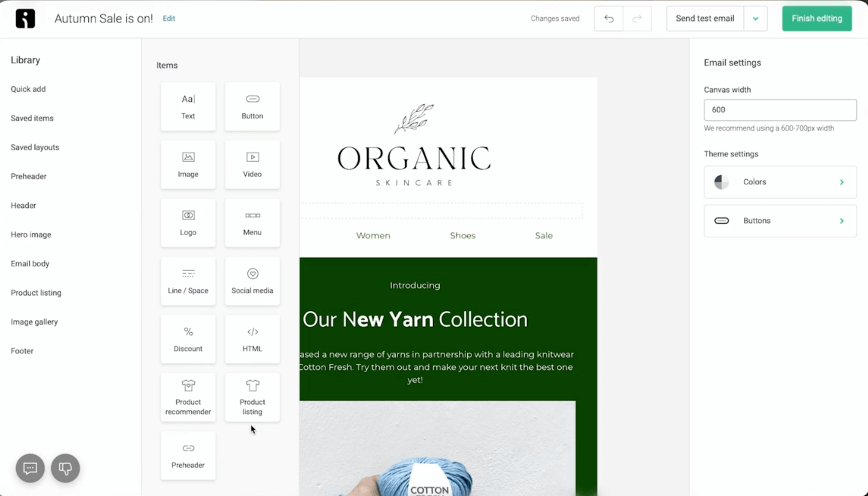Click the Women menu link in email
This screenshot has width=868, height=496.
373,235
